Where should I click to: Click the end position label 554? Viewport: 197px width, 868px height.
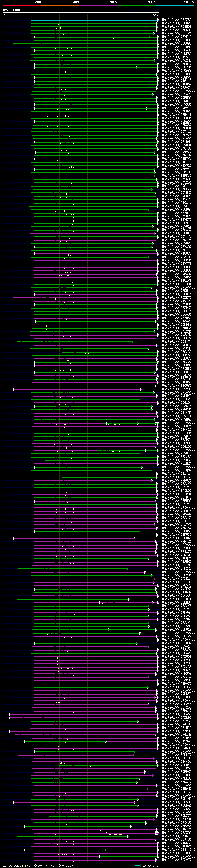(155, 15)
